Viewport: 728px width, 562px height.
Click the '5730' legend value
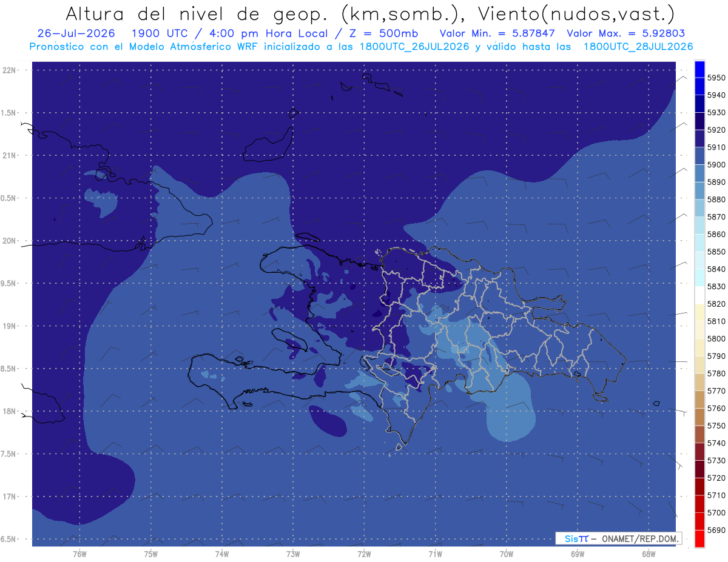(716, 461)
